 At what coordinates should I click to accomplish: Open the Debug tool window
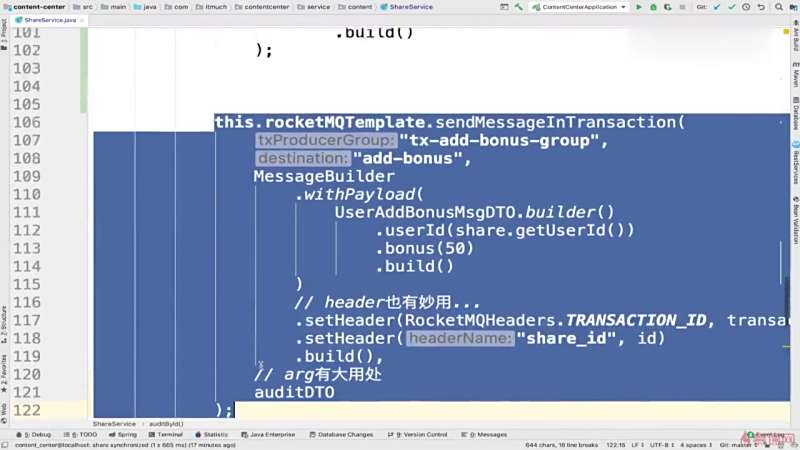click(x=34, y=435)
